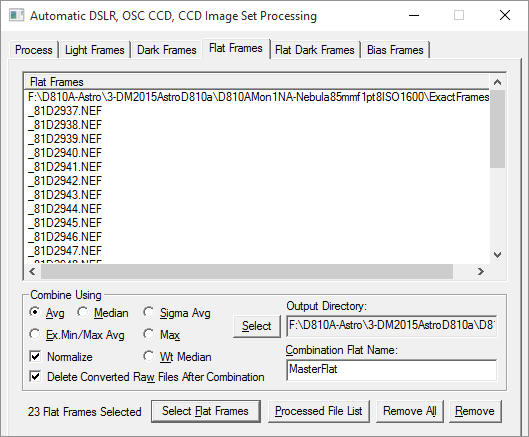
Task: Go to the Flat Dark Frames tab
Action: click(315, 50)
